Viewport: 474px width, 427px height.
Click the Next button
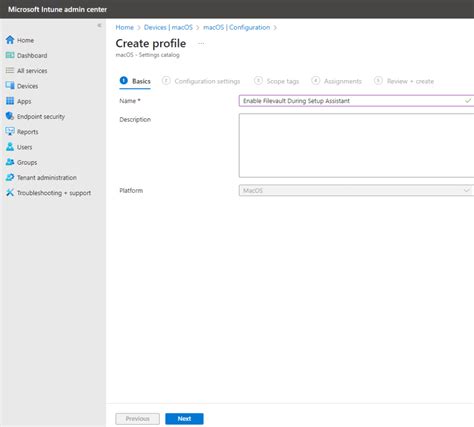[184, 419]
